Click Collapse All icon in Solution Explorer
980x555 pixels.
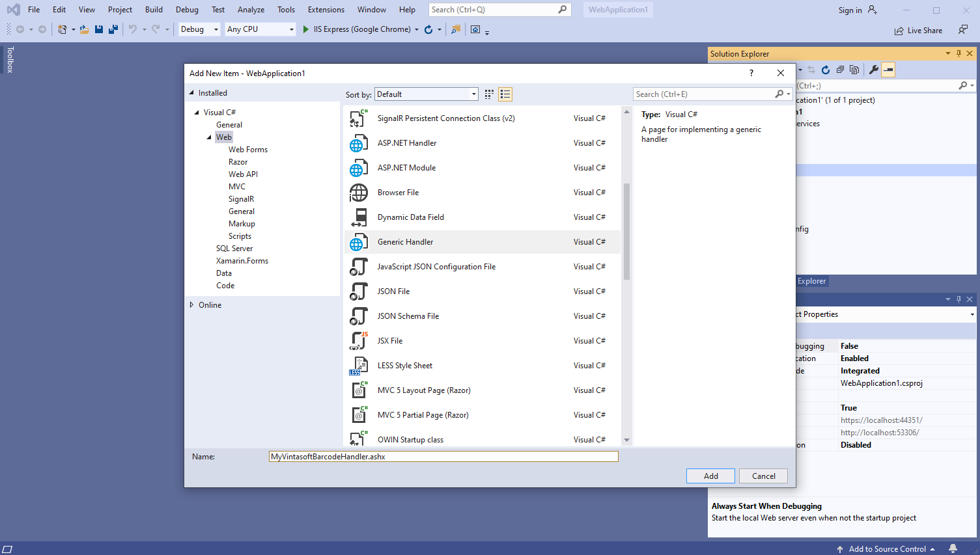click(x=840, y=70)
